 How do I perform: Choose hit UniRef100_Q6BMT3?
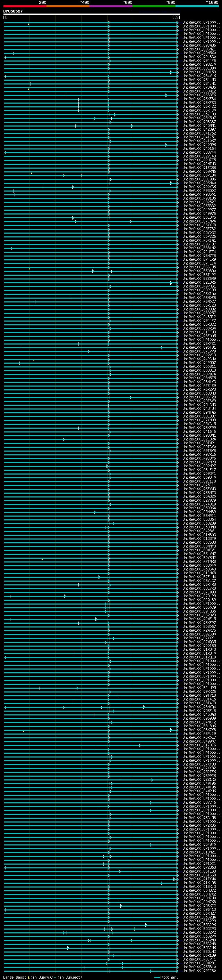point(199,493)
